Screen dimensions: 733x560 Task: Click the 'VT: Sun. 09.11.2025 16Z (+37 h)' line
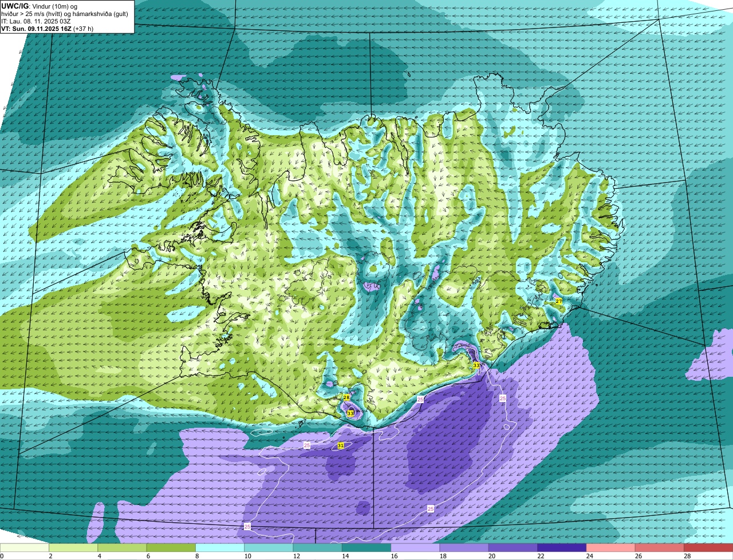(48, 29)
